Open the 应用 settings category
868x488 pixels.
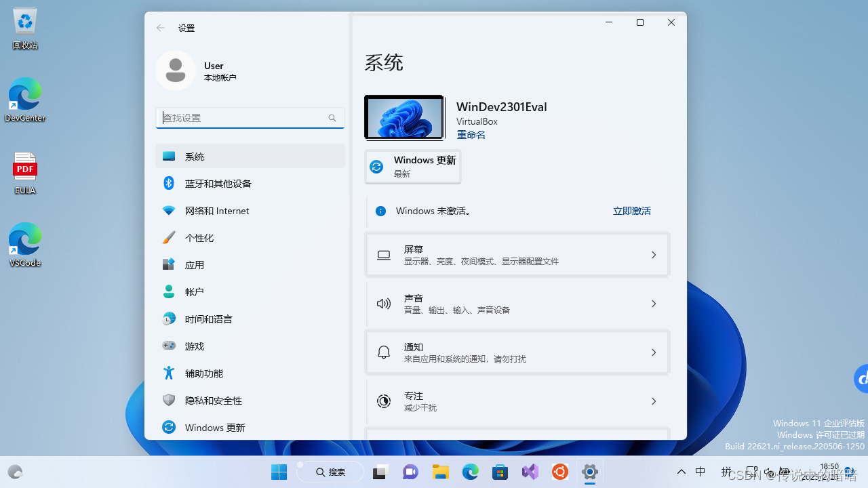[250, 265]
